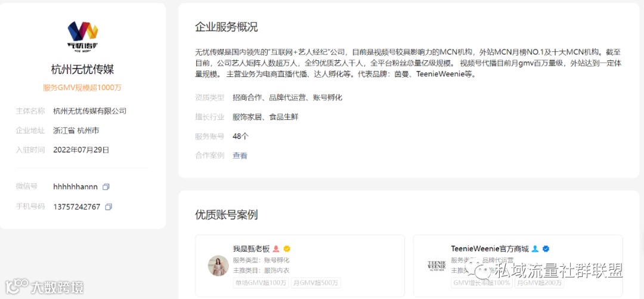Click the WeChat ID text hhhhhhannn
This screenshot has width=644, height=299.
[76, 187]
